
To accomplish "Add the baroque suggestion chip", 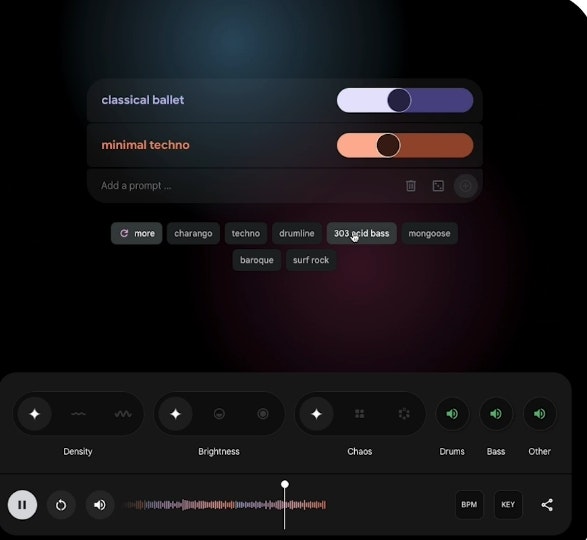I will click(x=257, y=260).
